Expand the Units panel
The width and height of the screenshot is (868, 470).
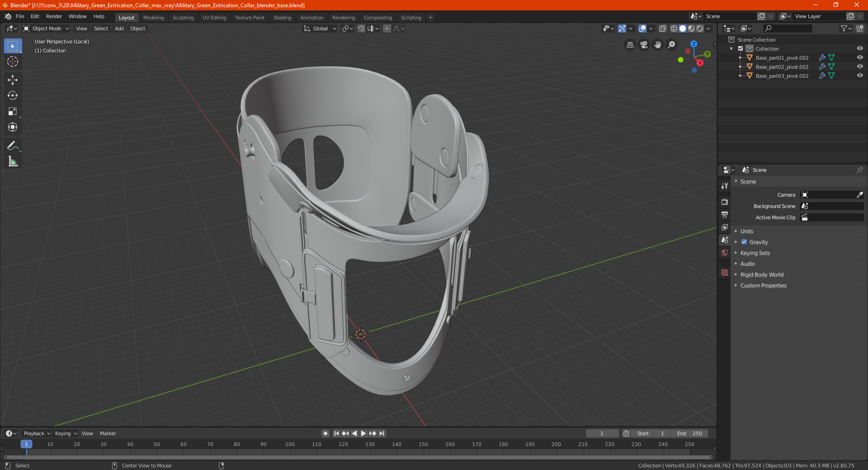pyautogui.click(x=746, y=231)
